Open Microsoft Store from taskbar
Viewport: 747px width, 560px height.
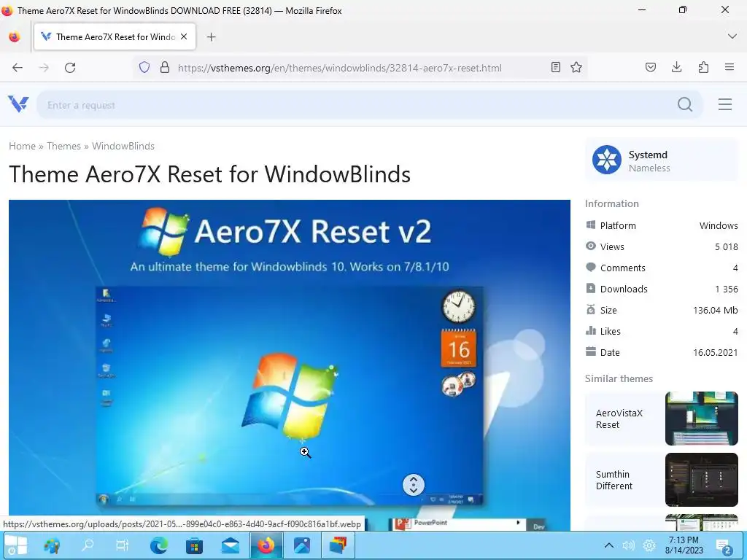click(194, 545)
